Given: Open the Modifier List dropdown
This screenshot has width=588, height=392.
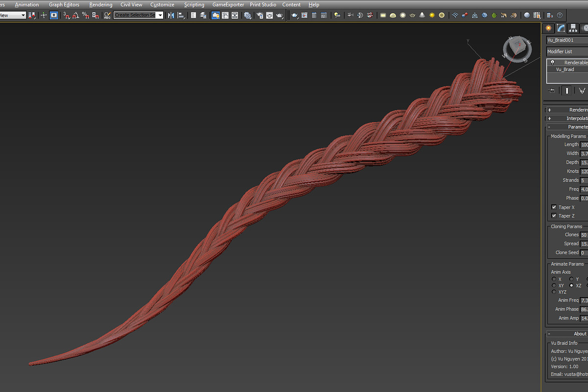Looking at the screenshot, I should 567,51.
